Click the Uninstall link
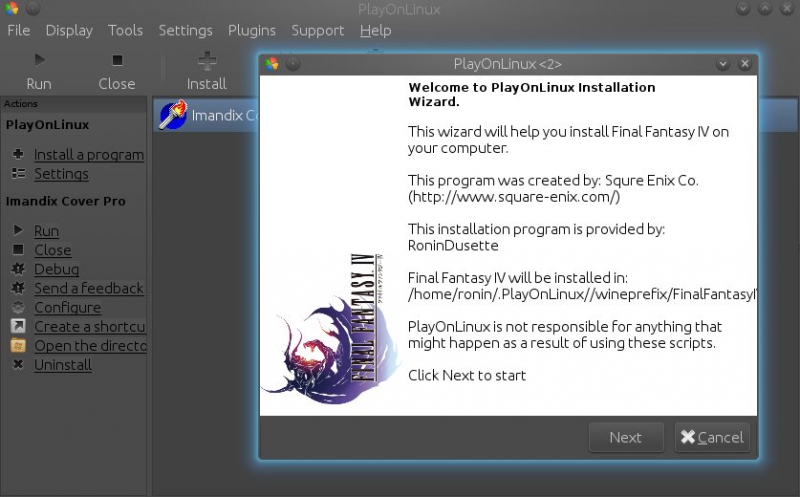800x497 pixels. (x=63, y=365)
